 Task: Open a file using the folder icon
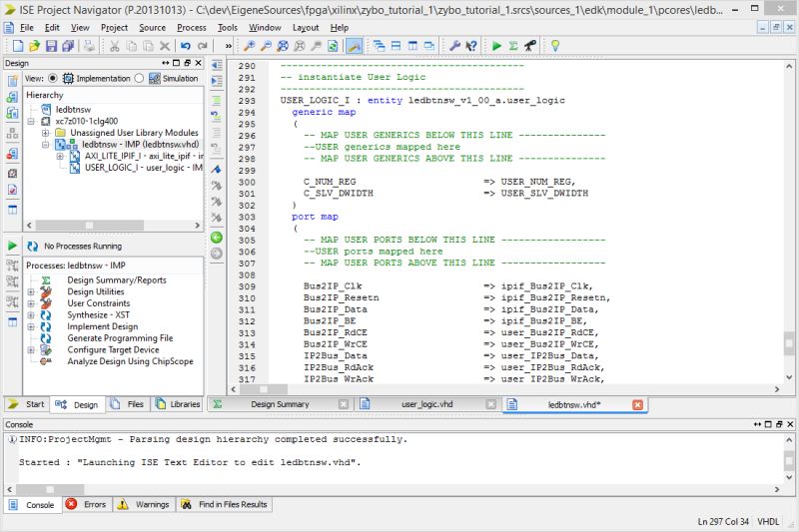[x=34, y=46]
